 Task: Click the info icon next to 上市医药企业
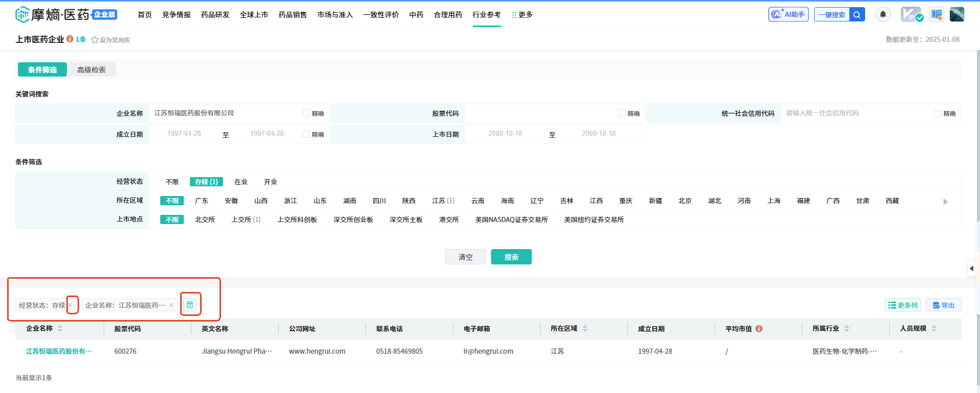point(70,39)
